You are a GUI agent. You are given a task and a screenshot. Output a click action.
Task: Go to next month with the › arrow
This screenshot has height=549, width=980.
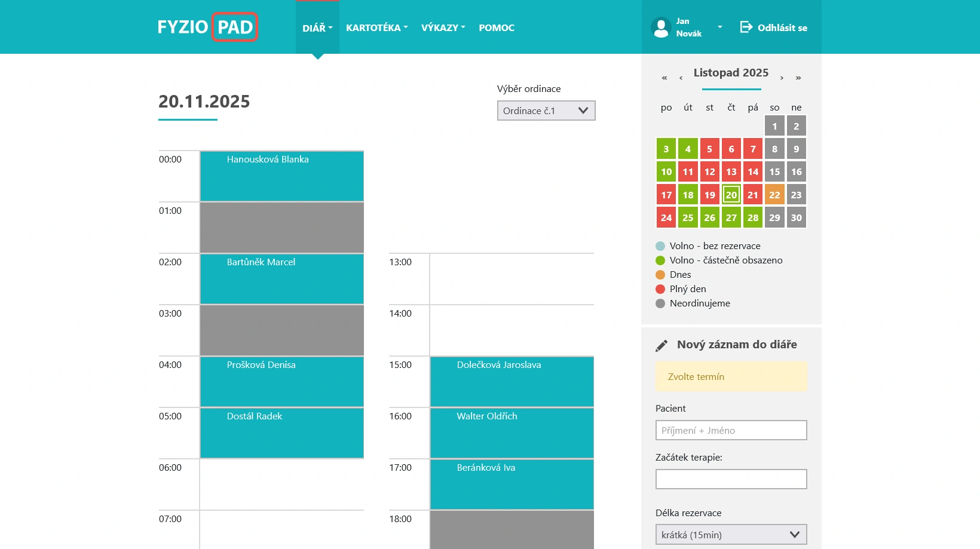point(782,77)
